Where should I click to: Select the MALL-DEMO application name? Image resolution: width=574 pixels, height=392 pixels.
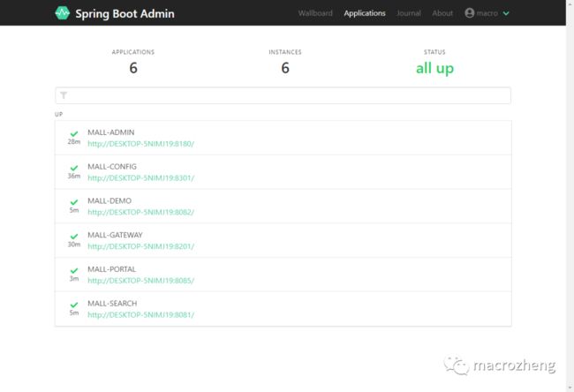coord(110,200)
